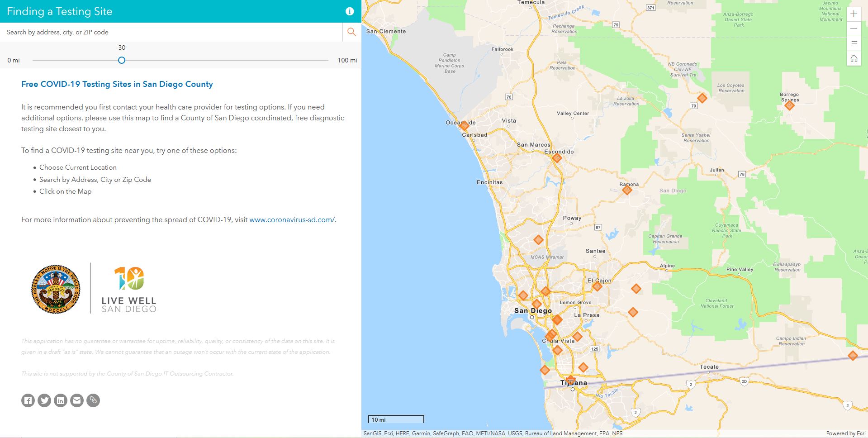Zoom out of the map

point(854,29)
